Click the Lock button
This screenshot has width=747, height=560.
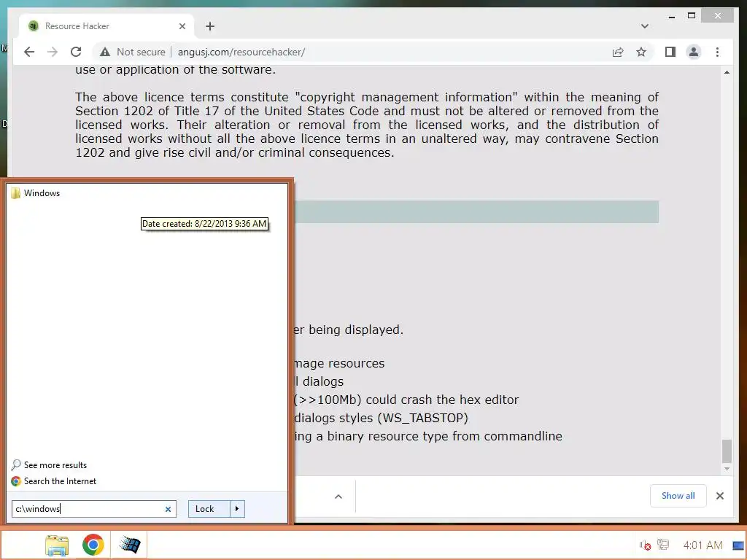[209, 508]
